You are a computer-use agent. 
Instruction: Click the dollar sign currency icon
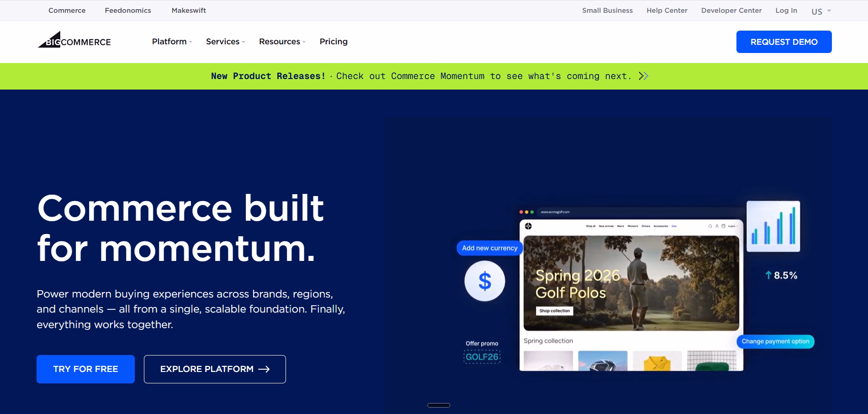pyautogui.click(x=485, y=281)
